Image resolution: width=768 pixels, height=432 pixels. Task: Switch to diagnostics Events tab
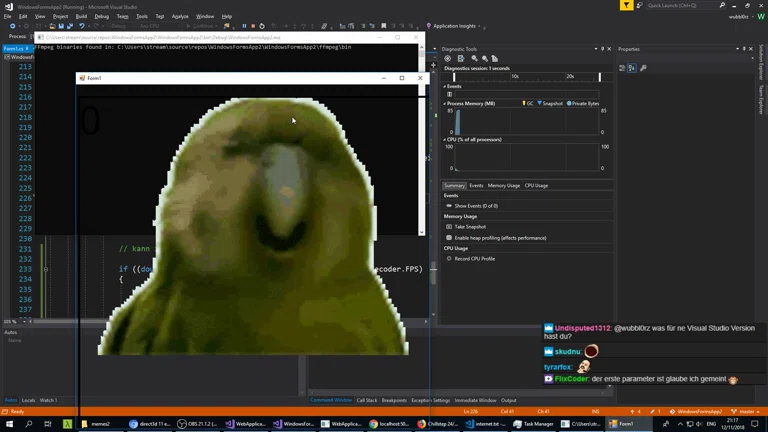click(x=476, y=186)
